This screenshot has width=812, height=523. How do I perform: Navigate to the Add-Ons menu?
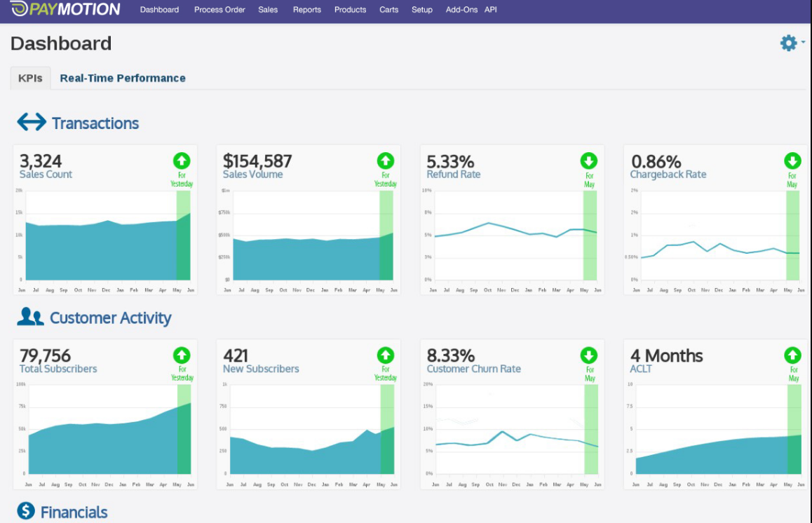click(461, 9)
